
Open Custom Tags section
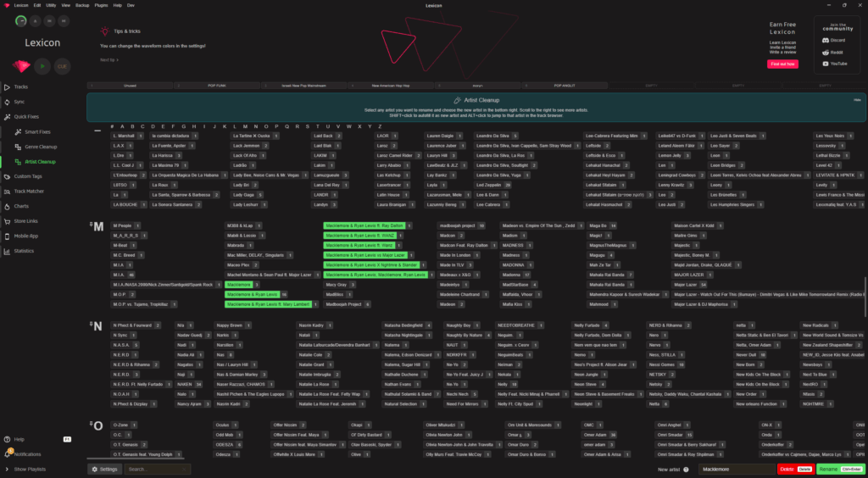(28, 176)
